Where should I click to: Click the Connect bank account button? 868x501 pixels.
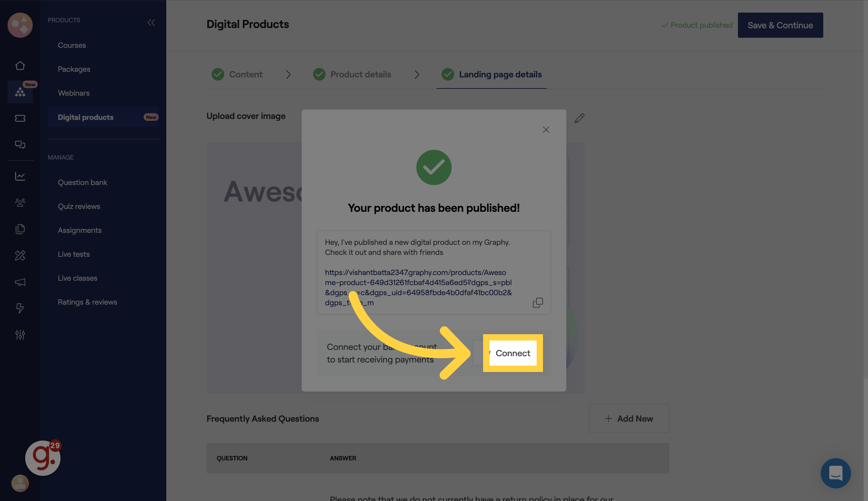[x=513, y=353]
